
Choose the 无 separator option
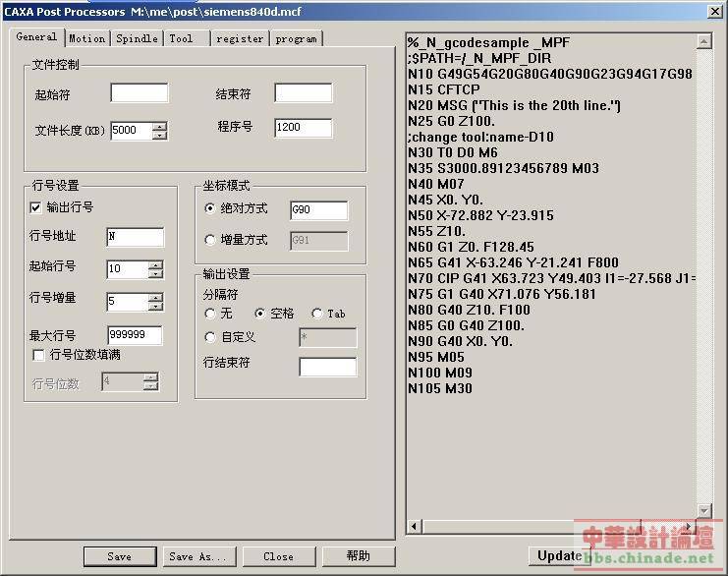click(x=210, y=314)
